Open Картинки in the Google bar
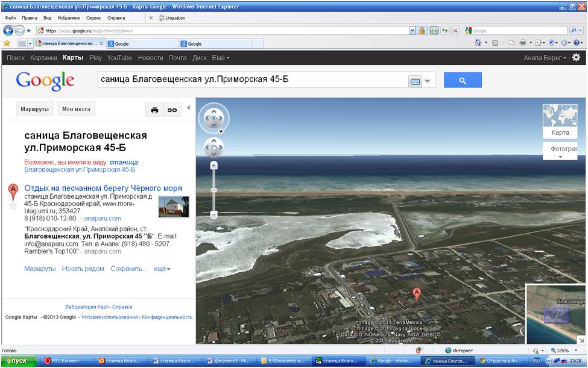Image resolution: width=588 pixels, height=368 pixels. click(43, 58)
